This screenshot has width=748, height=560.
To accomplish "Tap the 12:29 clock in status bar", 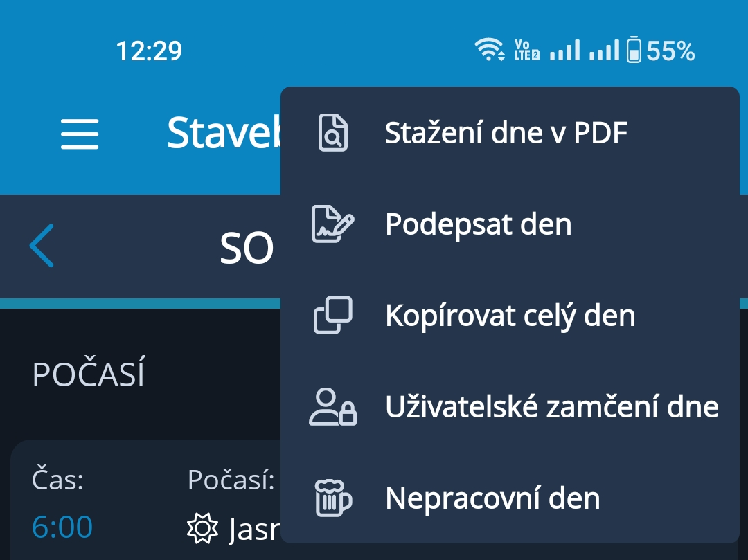I will 149,51.
